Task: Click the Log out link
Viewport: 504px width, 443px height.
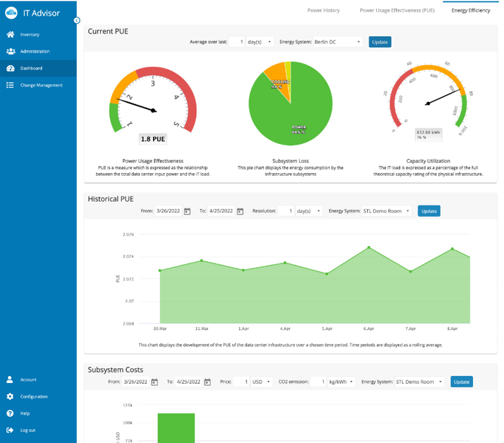Action: pyautogui.click(x=28, y=430)
